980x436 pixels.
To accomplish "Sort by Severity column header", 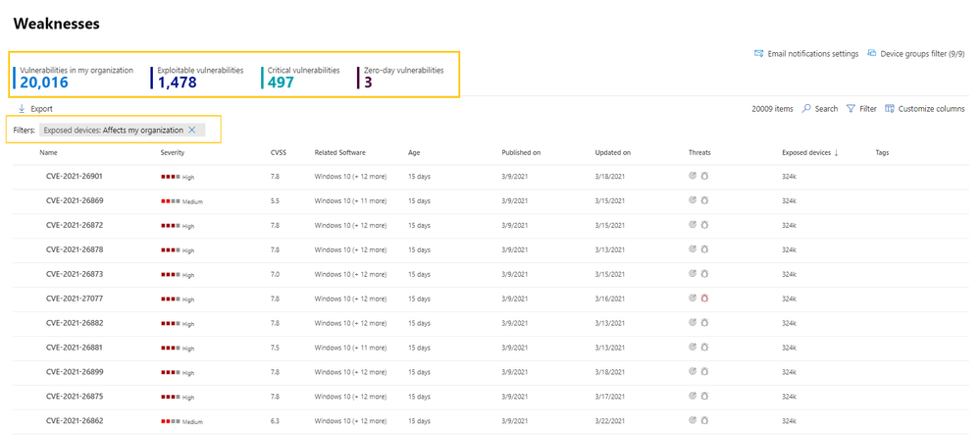I will pos(173,153).
